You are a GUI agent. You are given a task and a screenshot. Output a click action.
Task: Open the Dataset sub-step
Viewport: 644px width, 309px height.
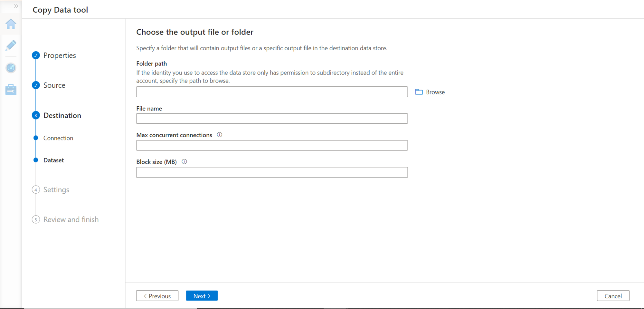53,160
